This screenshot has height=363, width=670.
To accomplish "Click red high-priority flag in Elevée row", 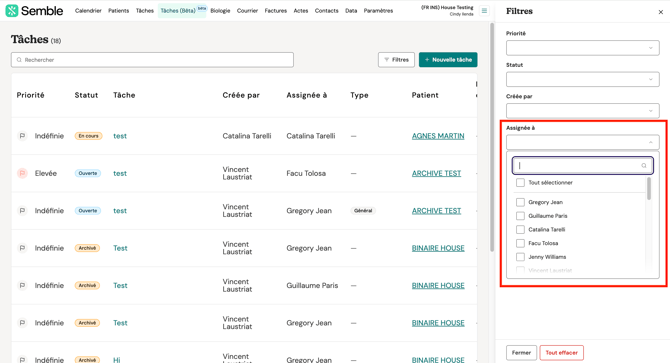I will click(22, 173).
